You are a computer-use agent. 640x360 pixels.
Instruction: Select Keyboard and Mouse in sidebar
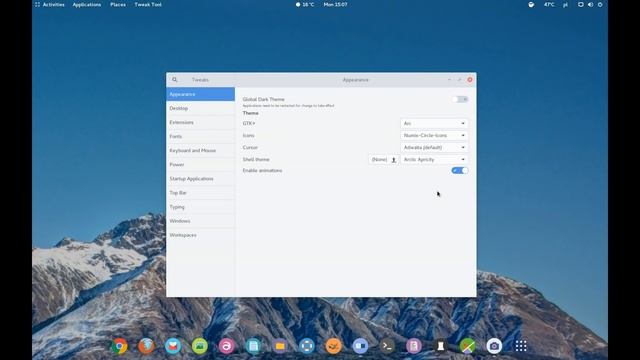click(200, 151)
